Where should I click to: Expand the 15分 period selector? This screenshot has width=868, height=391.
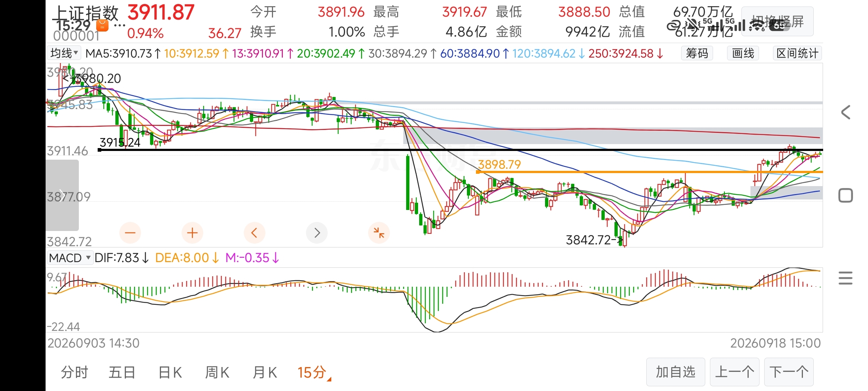click(314, 372)
